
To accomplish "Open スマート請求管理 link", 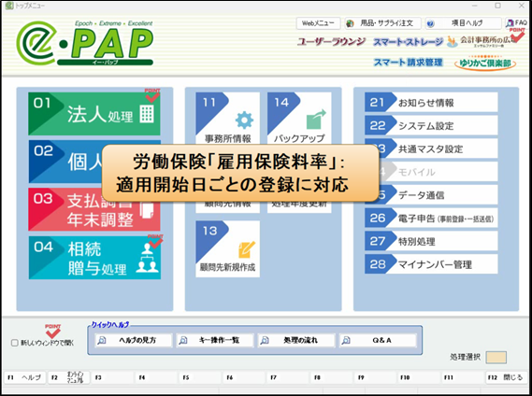I will (409, 62).
